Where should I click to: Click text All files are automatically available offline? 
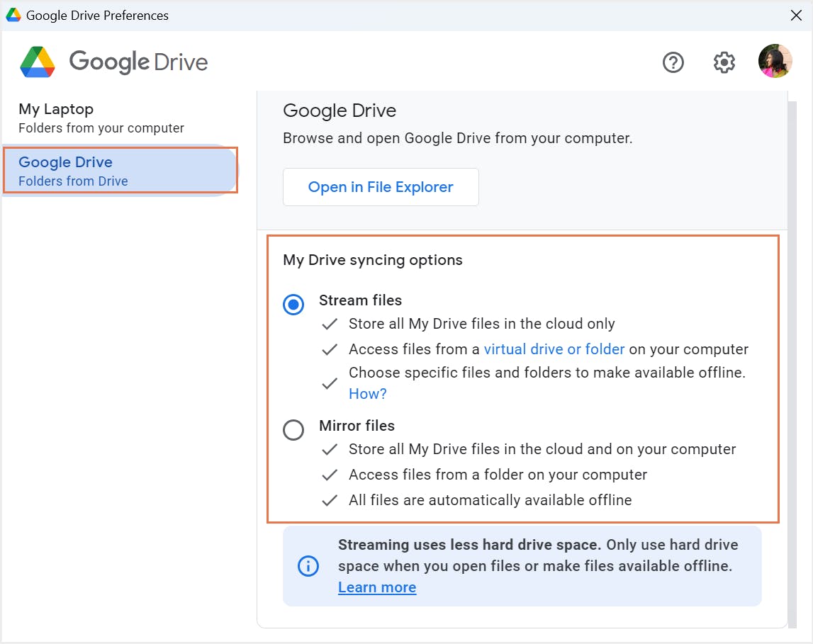pos(490,500)
